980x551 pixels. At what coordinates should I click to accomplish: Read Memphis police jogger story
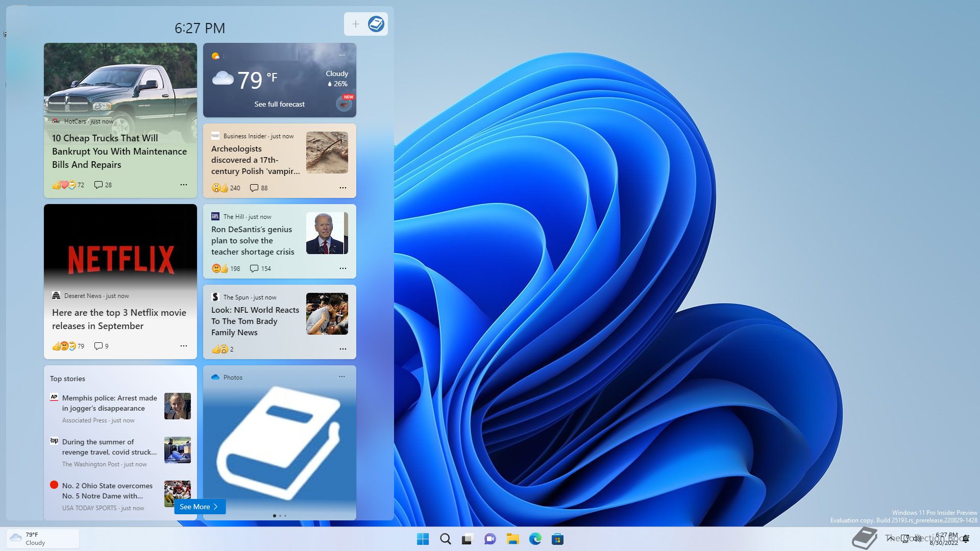110,403
